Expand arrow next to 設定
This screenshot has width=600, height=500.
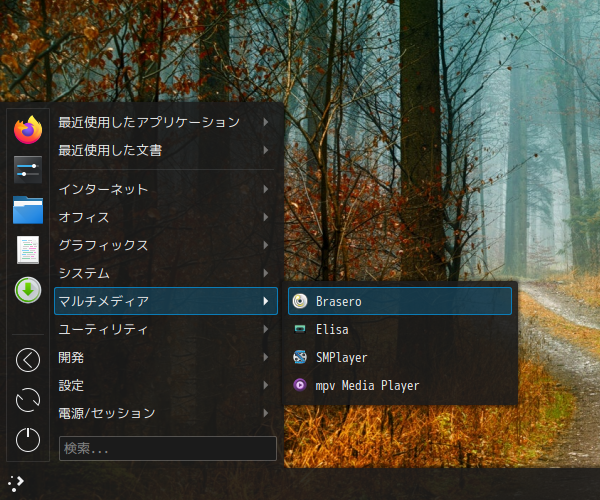266,385
